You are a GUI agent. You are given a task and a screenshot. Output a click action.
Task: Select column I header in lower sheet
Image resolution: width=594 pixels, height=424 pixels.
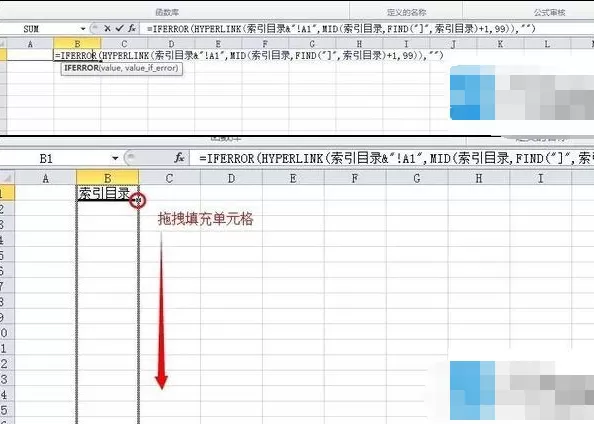coord(541,178)
